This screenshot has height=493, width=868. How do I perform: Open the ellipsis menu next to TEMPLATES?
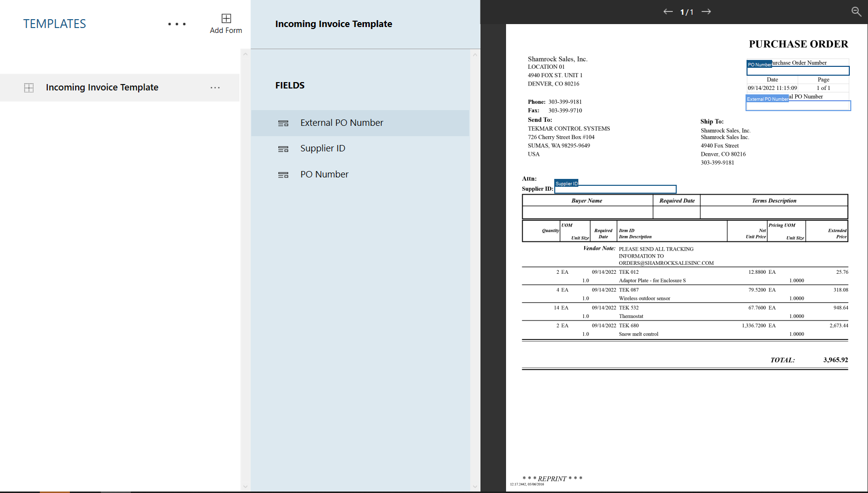[x=177, y=23]
